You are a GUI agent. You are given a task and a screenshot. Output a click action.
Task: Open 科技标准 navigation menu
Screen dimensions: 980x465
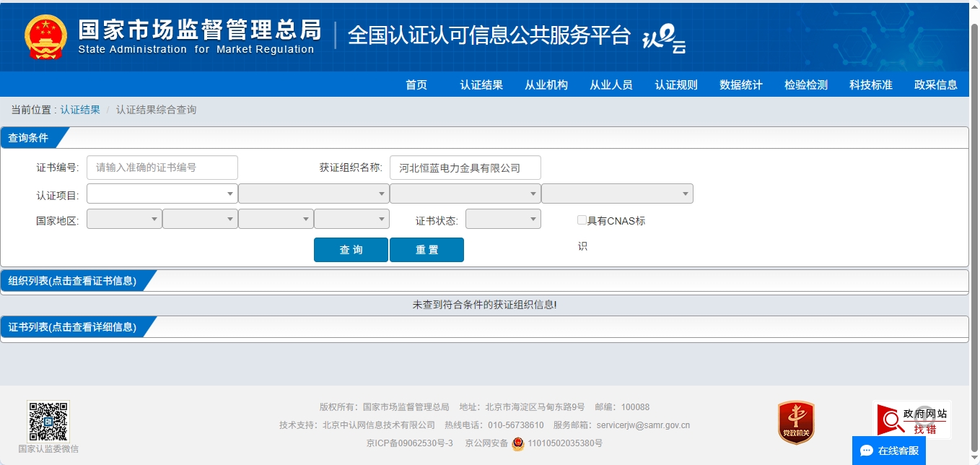[x=871, y=84]
